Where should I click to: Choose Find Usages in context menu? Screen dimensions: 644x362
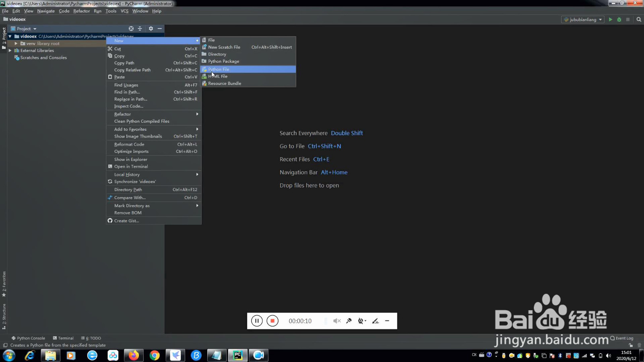tap(154, 85)
